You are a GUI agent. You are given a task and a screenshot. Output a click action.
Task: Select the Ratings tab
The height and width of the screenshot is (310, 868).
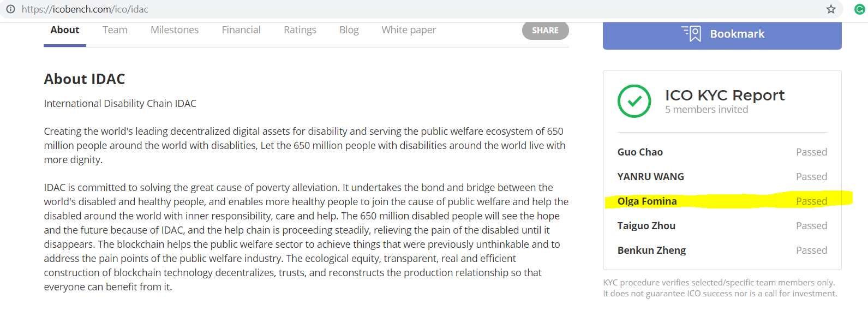[x=300, y=30]
